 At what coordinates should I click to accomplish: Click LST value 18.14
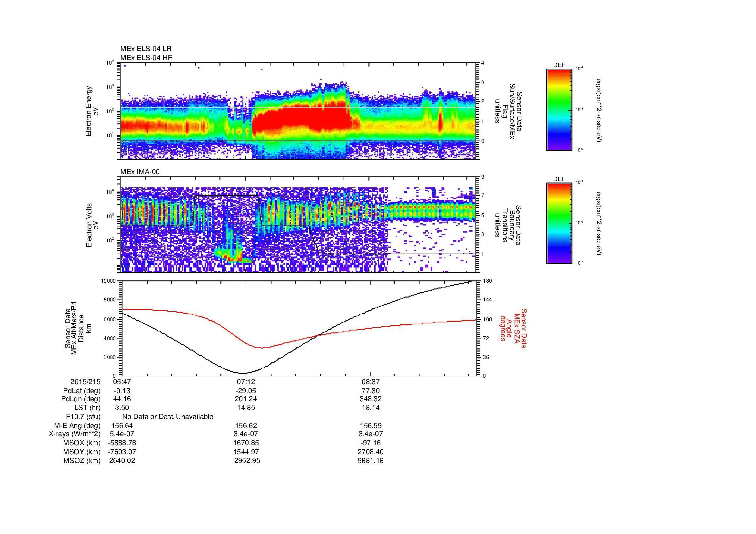coord(371,408)
